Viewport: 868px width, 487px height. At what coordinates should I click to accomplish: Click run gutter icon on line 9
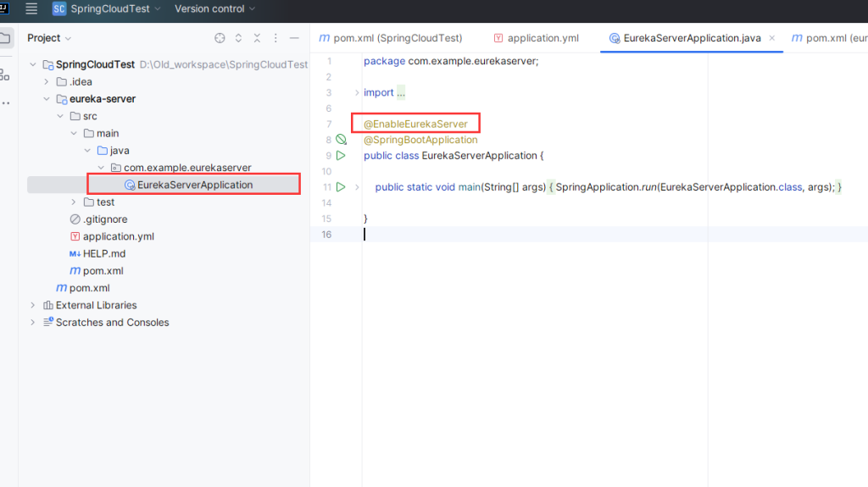[x=341, y=156]
